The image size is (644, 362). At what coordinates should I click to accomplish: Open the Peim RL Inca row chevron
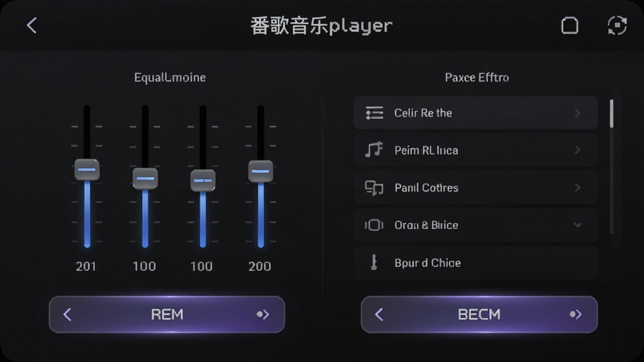pyautogui.click(x=577, y=150)
